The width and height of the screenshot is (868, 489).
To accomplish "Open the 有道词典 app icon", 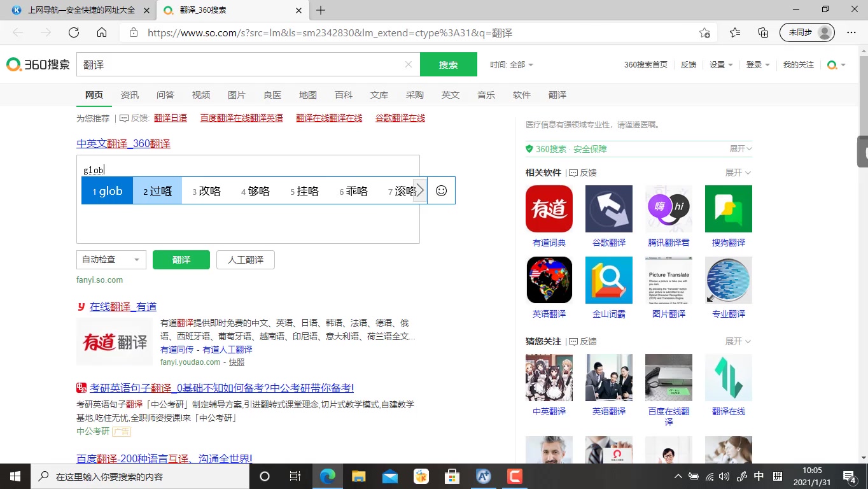I will 549,209.
